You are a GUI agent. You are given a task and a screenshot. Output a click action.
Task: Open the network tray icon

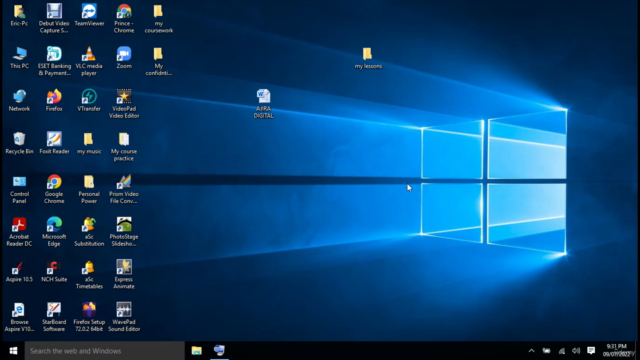click(562, 351)
